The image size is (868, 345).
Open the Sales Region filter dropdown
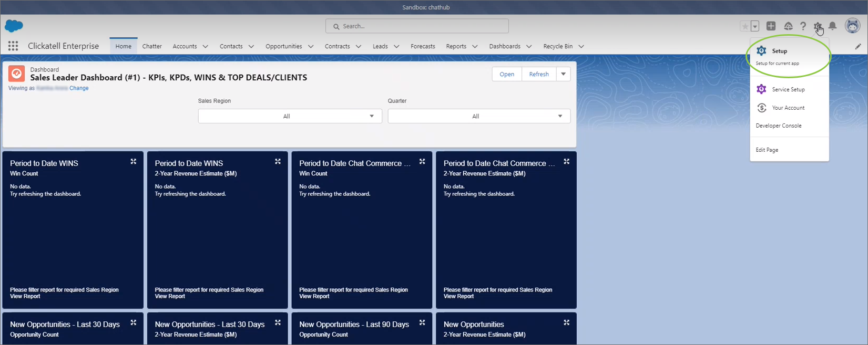(x=290, y=116)
